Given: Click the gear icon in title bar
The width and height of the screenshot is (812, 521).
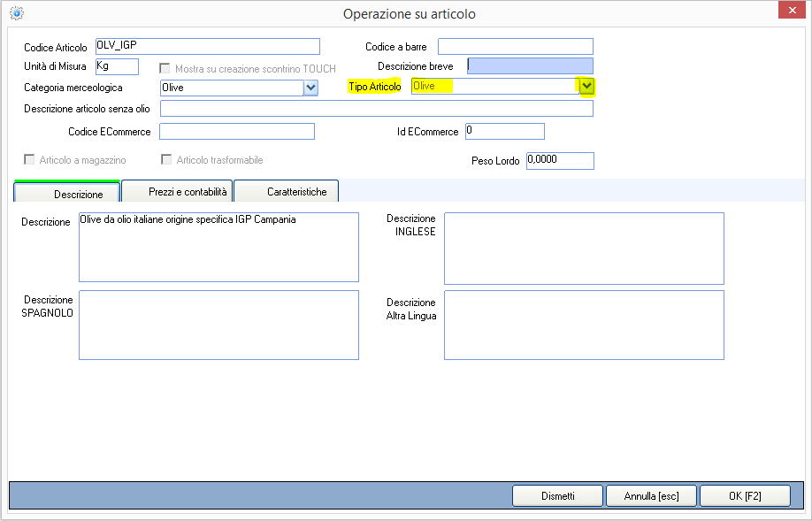Looking at the screenshot, I should click(x=17, y=13).
